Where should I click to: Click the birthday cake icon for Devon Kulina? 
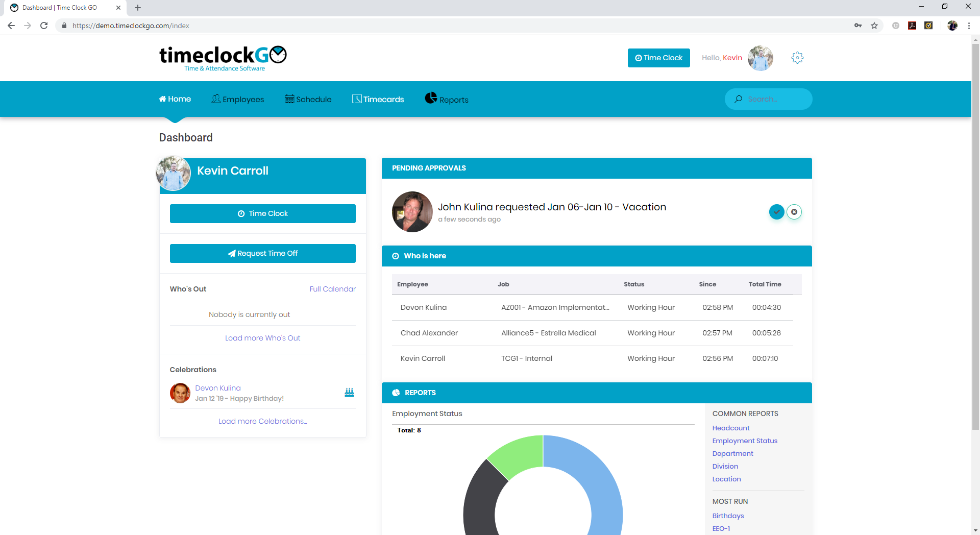[x=349, y=393]
